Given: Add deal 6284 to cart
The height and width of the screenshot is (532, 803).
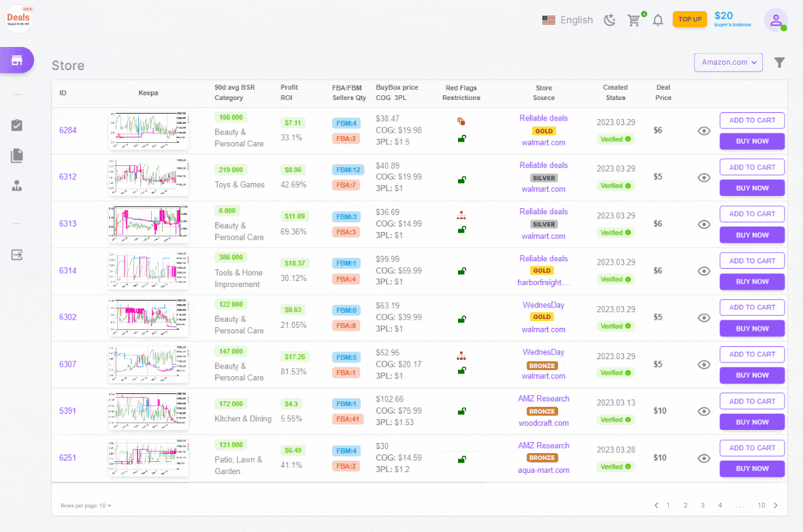Looking at the screenshot, I should 752,120.
